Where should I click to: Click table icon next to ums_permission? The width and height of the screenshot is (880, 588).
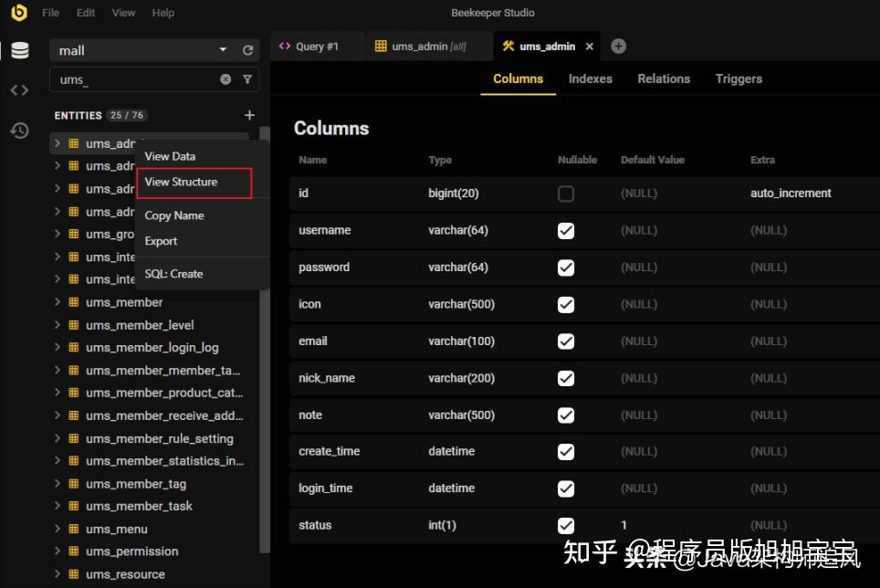click(x=74, y=551)
